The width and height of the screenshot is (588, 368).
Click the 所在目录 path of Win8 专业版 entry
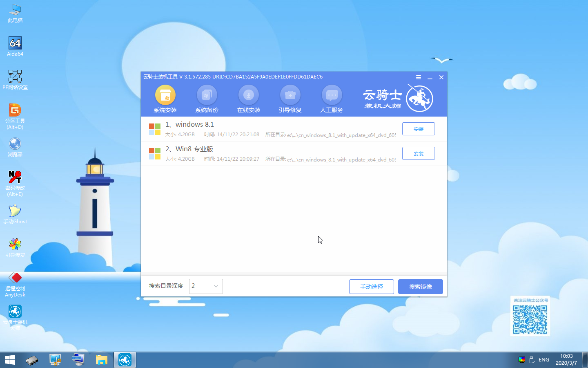(x=341, y=159)
